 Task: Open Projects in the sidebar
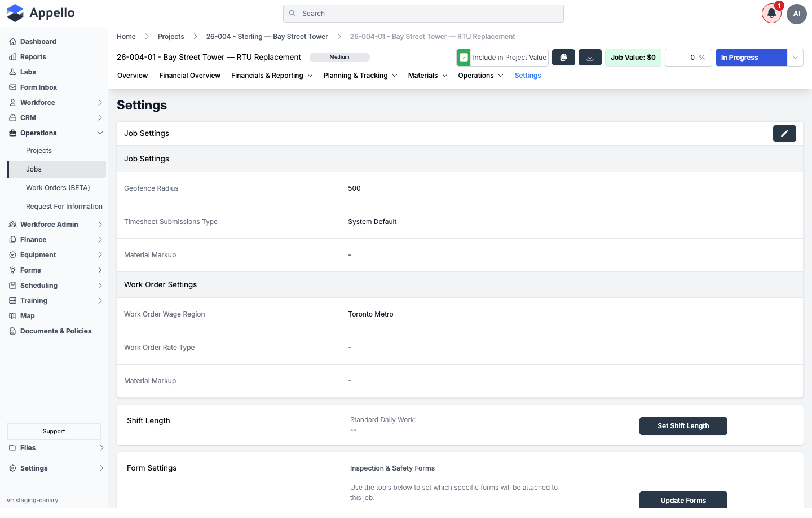coord(39,151)
